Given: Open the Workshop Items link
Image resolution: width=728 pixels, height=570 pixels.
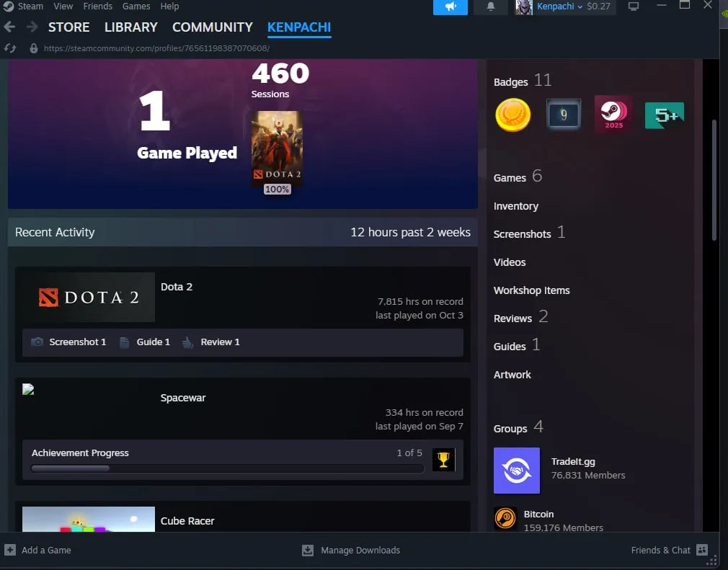Looking at the screenshot, I should click(532, 290).
